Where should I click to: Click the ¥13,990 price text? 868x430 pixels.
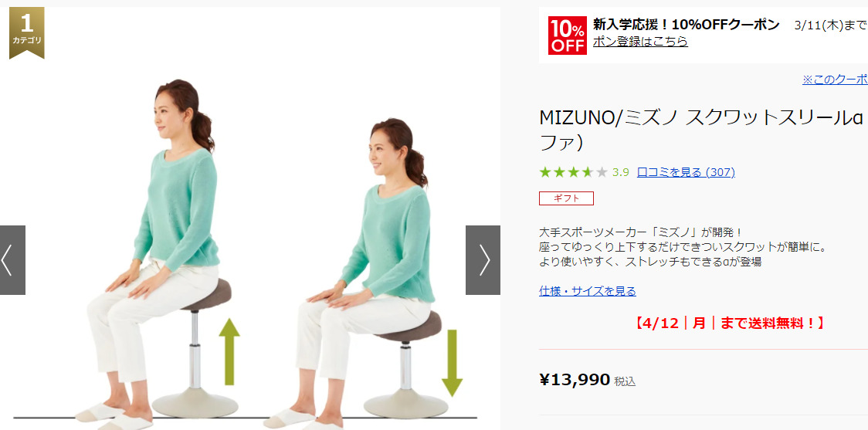(x=575, y=380)
